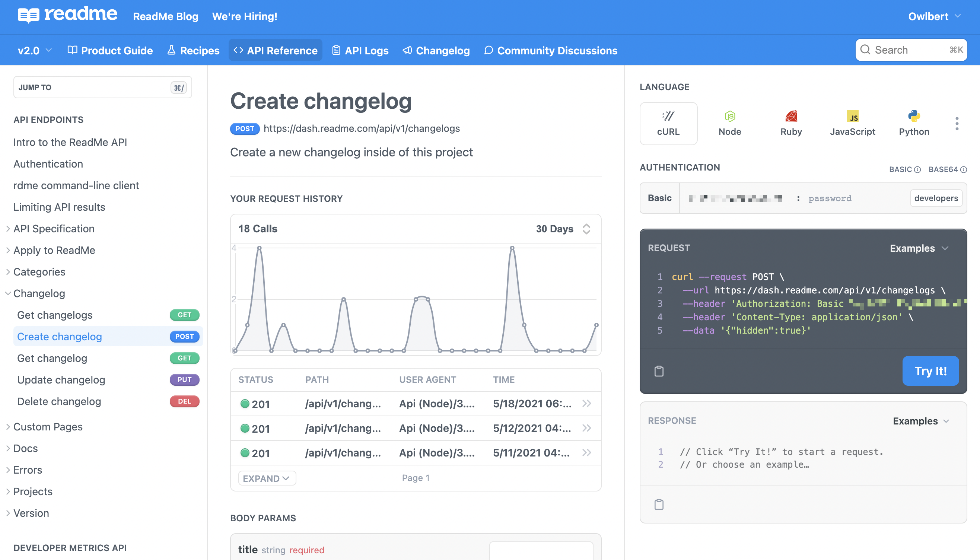
Task: Go to the Changelog tab
Action: [436, 50]
